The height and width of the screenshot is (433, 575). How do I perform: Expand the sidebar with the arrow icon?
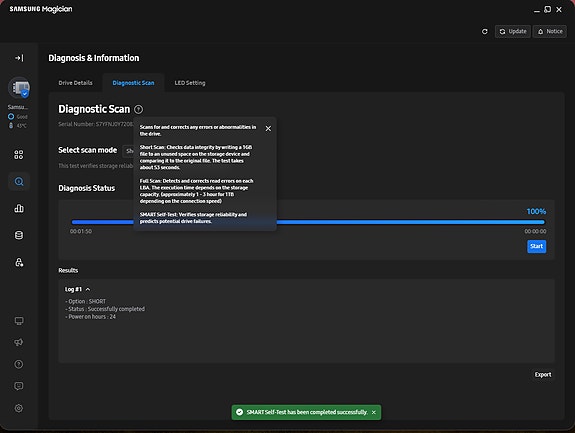[x=19, y=58]
